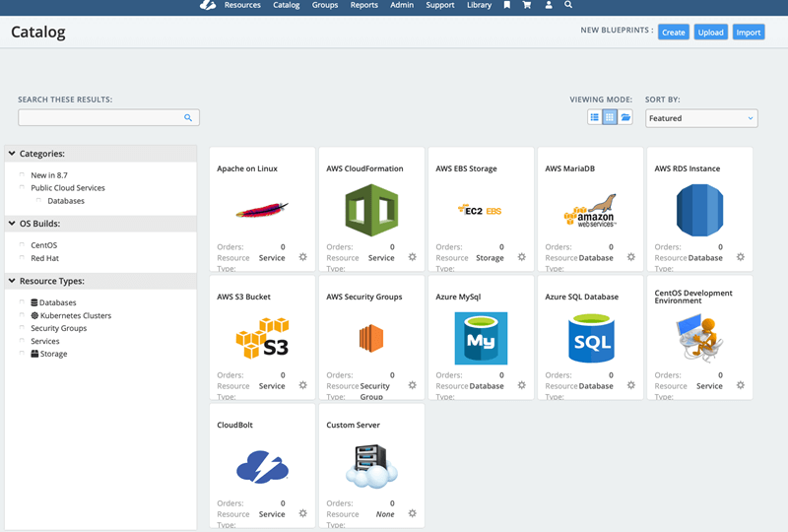Click the Azure MySql 'My' image
This screenshot has width=788, height=532.
pos(481,338)
